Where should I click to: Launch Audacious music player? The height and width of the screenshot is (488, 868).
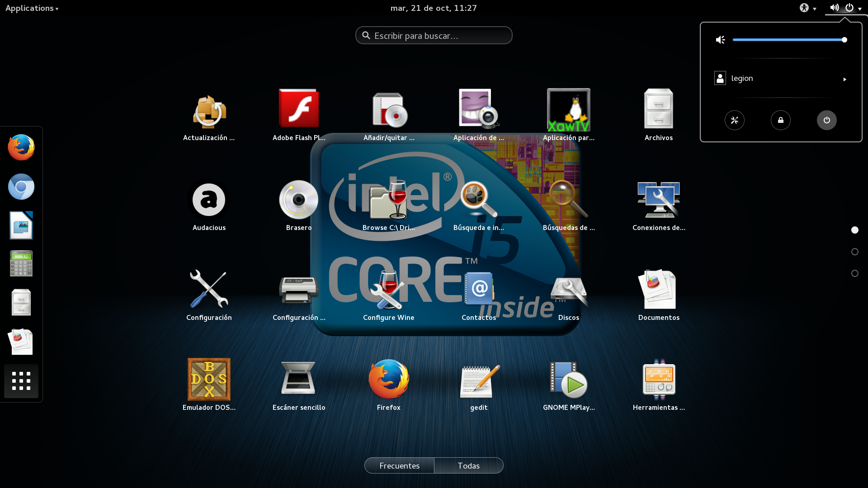pyautogui.click(x=209, y=206)
